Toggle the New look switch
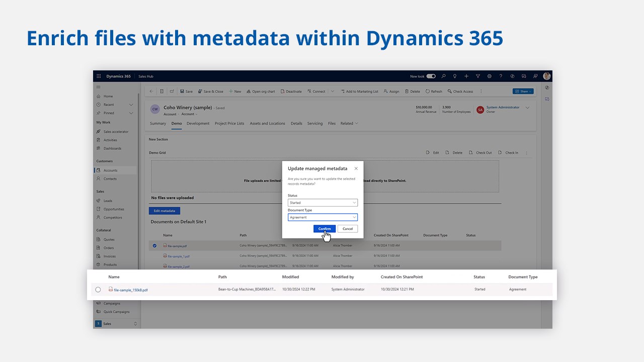 coord(431,76)
